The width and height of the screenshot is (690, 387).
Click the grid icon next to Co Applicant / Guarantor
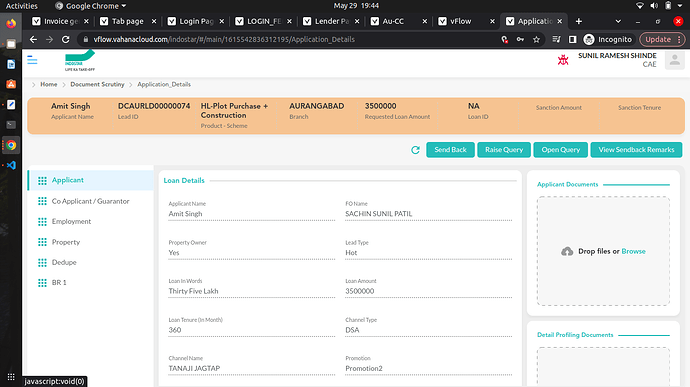(42, 201)
